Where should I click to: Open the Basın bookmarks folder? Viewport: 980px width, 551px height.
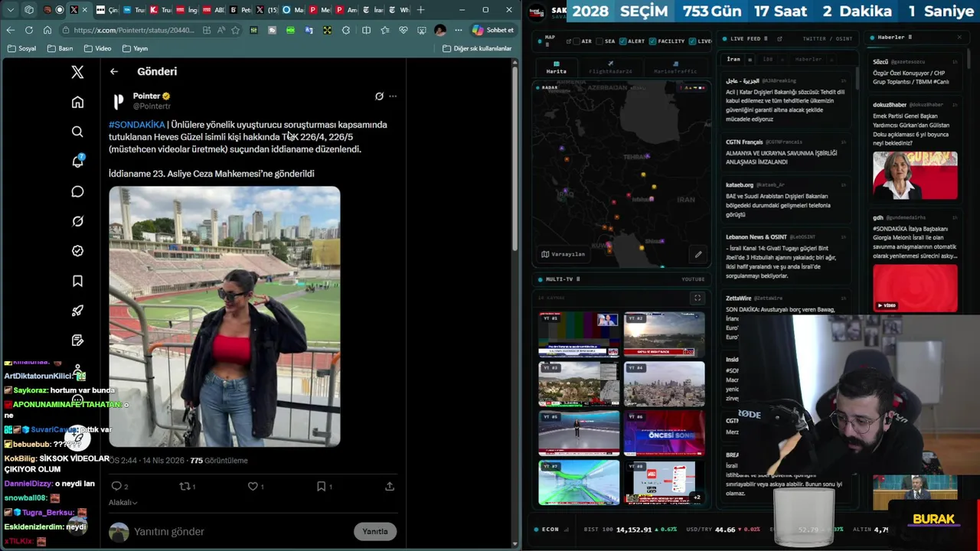click(60, 48)
